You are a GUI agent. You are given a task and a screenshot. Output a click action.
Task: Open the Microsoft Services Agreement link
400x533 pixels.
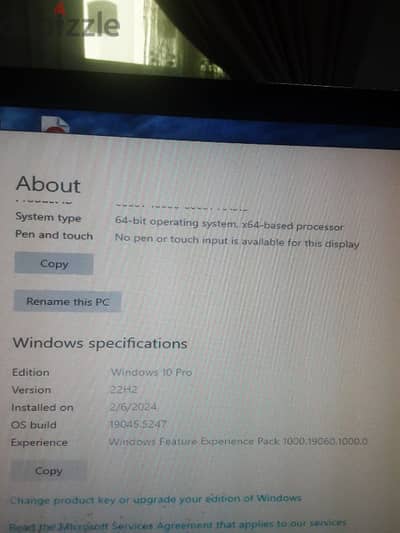(x=177, y=524)
